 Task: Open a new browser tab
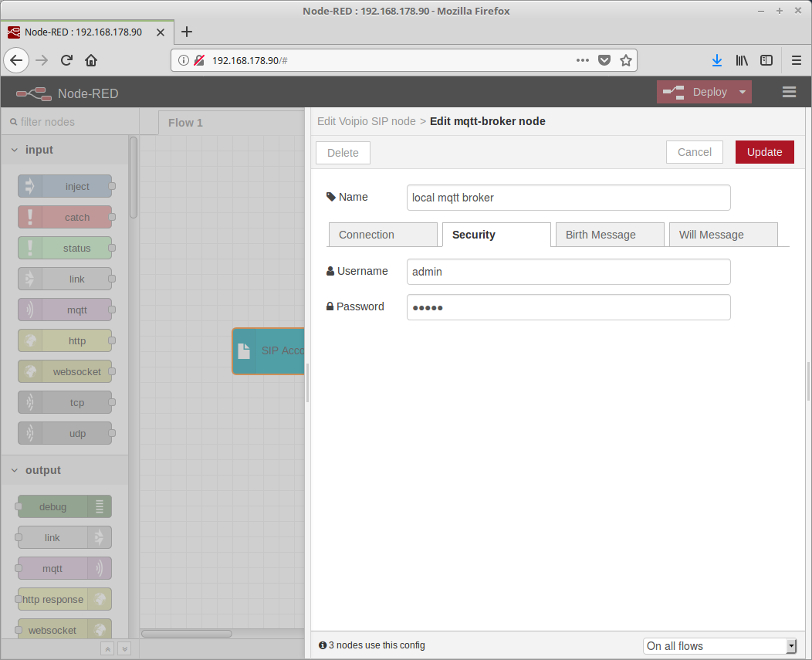click(x=186, y=32)
